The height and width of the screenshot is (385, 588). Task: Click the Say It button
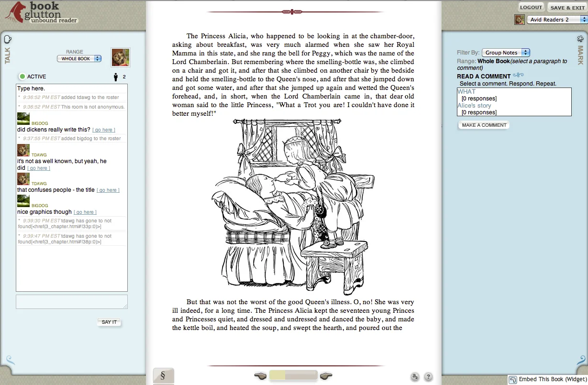[109, 322]
